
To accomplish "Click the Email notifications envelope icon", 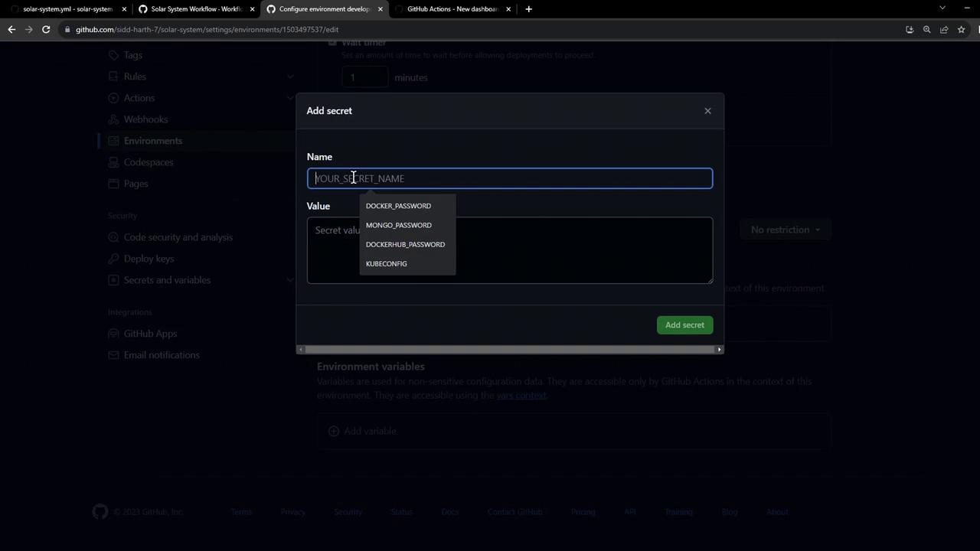I will coord(114,355).
